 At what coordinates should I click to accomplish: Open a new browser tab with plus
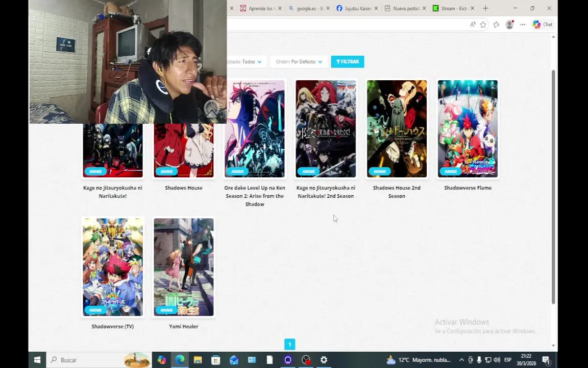(x=485, y=8)
